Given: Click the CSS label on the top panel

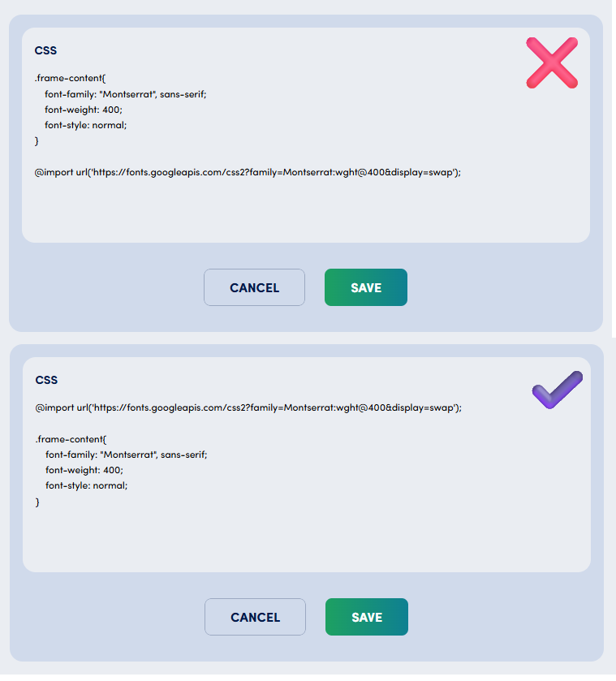Looking at the screenshot, I should 45,50.
